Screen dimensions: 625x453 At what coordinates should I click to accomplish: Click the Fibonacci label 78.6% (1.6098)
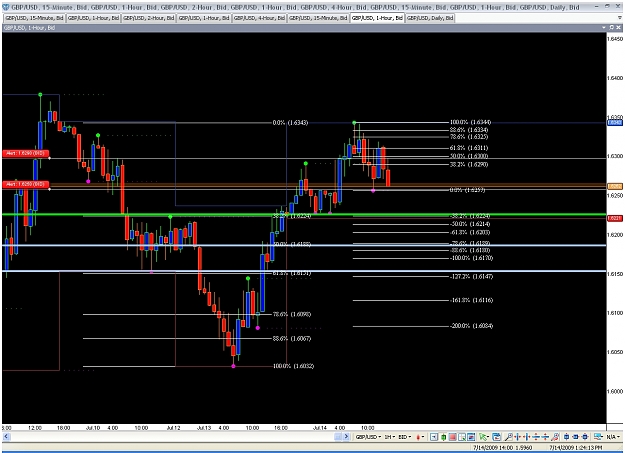(x=292, y=314)
